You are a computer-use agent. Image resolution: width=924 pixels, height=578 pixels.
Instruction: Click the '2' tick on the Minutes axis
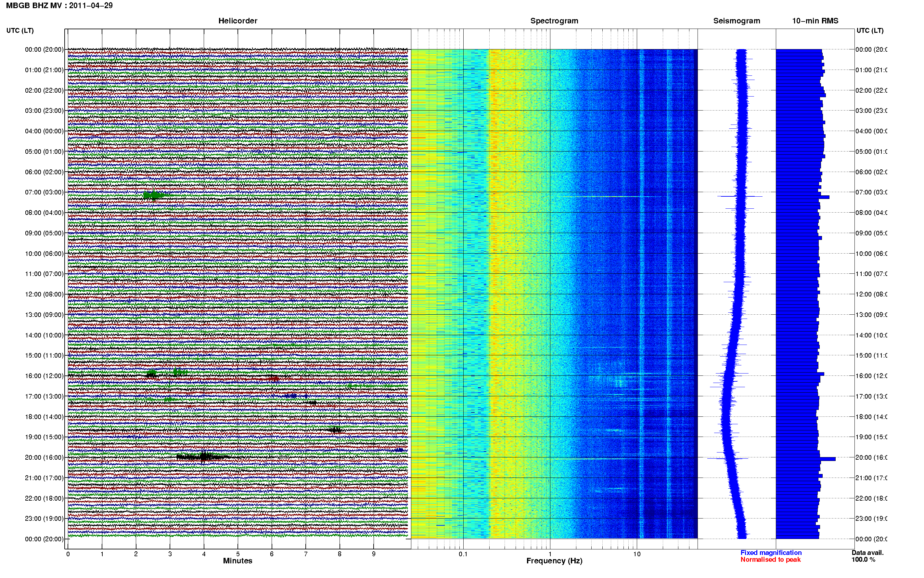136,554
